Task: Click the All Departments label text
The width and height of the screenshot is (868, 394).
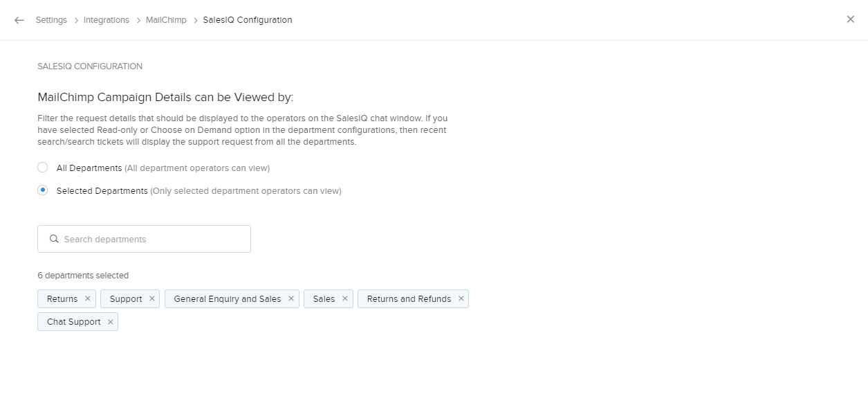Action: 89,168
